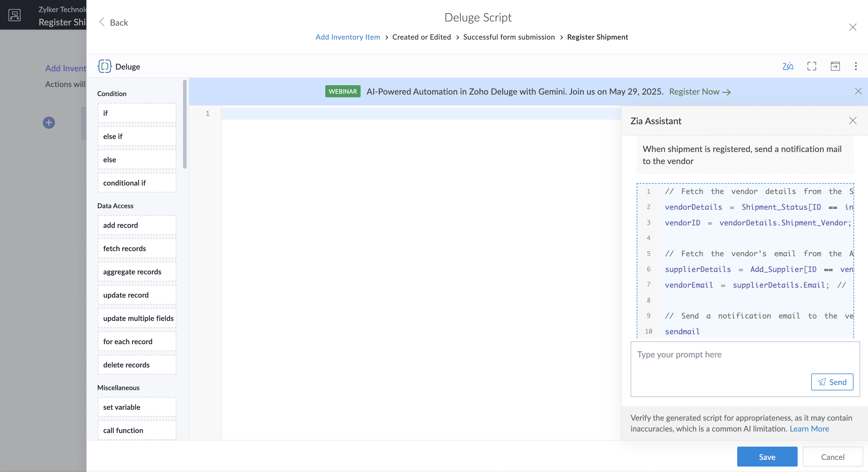
Task: Click the sendmail generated code line
Action: [682, 331]
